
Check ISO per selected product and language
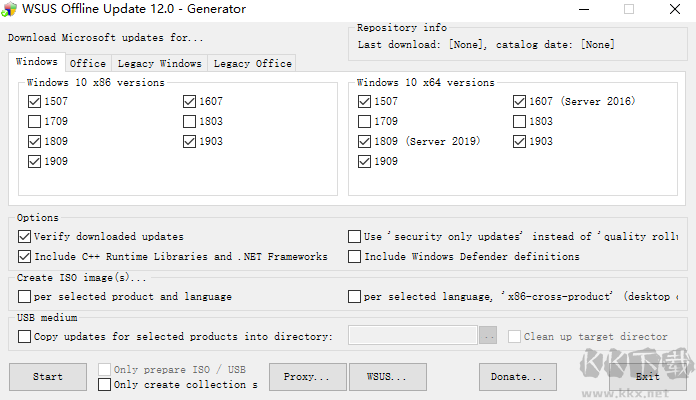coord(24,296)
